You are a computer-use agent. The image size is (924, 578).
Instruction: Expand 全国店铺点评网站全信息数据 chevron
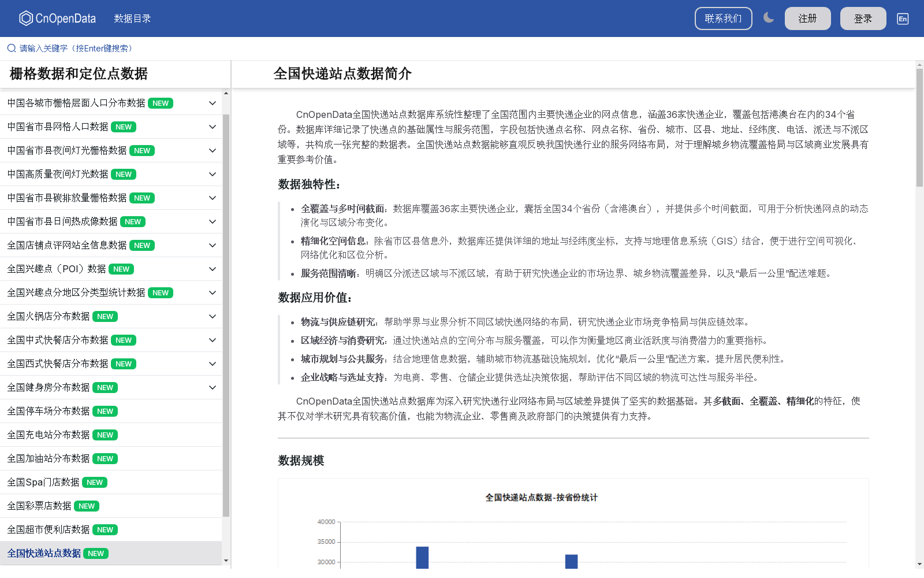point(213,245)
